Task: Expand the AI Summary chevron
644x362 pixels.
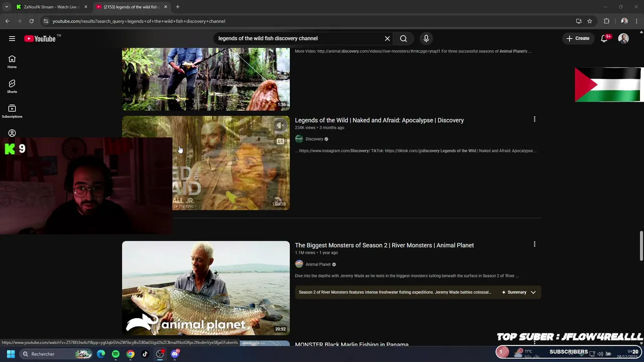Action: pos(533,292)
